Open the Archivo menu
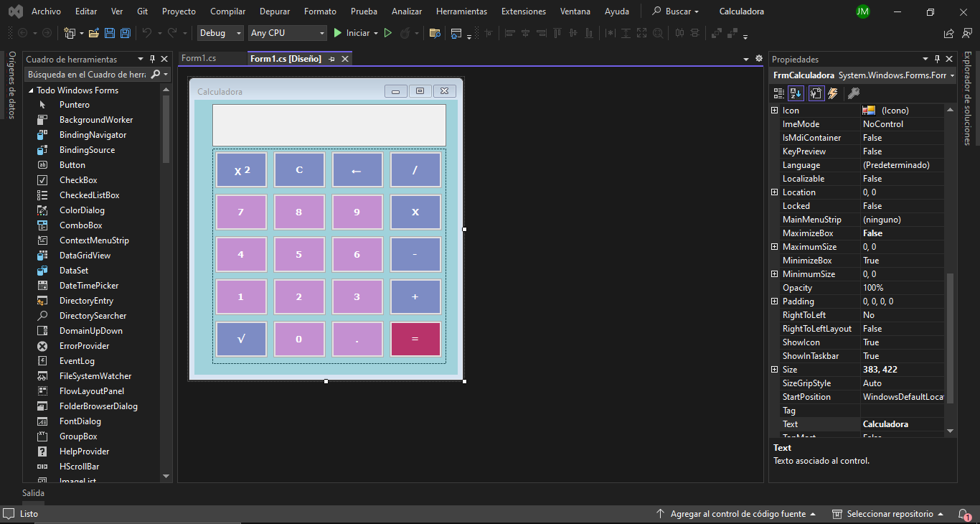This screenshot has height=524, width=980. pyautogui.click(x=47, y=11)
